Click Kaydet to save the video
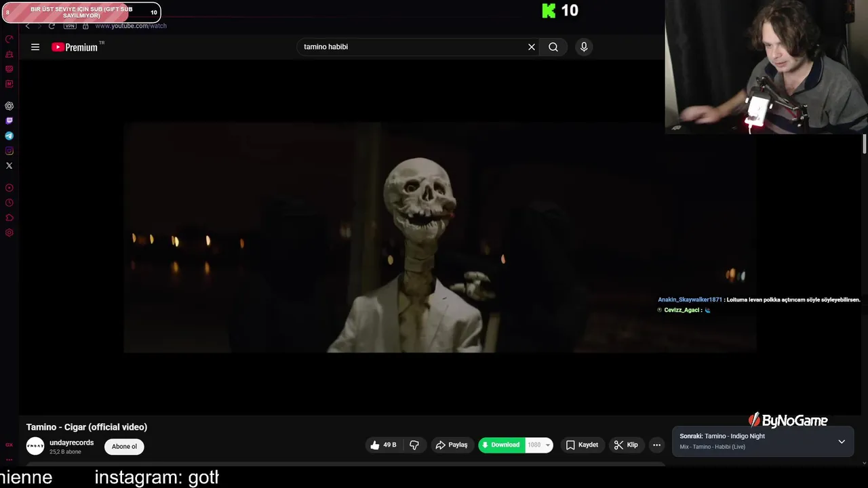This screenshot has width=868, height=488. (x=582, y=445)
